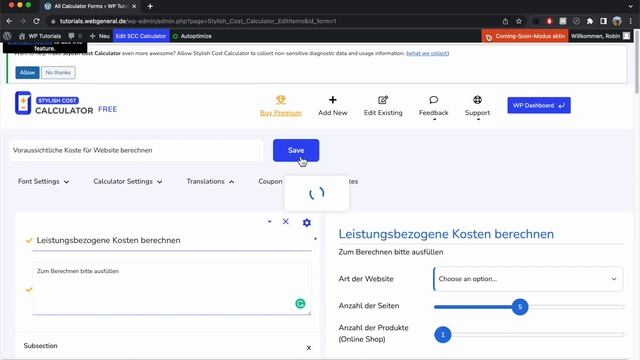Image resolution: width=640 pixels, height=360 pixels.
Task: Click browser back arrow
Action: tap(9, 21)
